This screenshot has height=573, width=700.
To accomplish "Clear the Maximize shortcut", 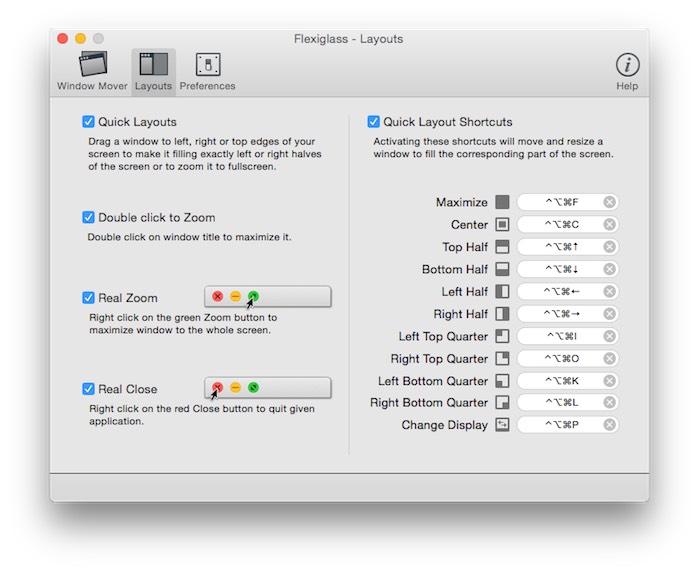I will tap(609, 202).
